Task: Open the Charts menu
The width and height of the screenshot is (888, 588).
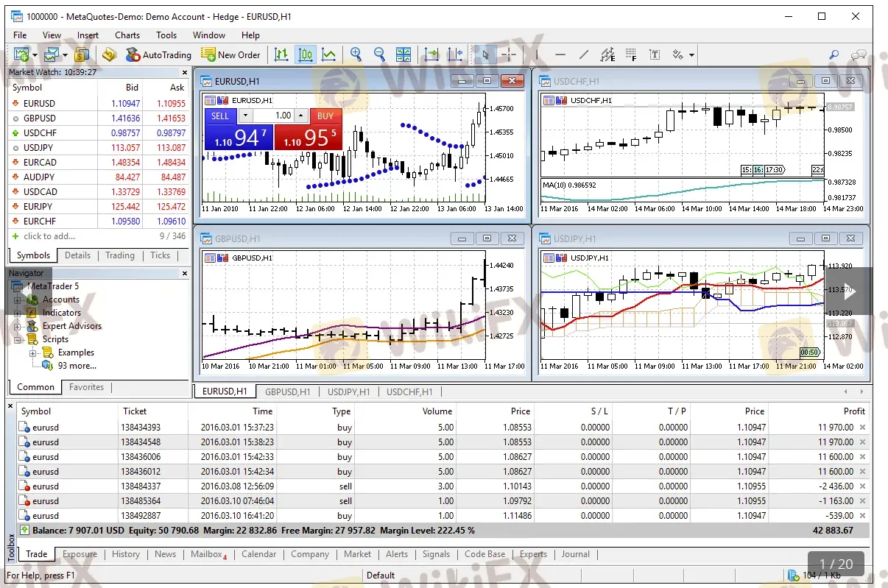Action: (127, 35)
